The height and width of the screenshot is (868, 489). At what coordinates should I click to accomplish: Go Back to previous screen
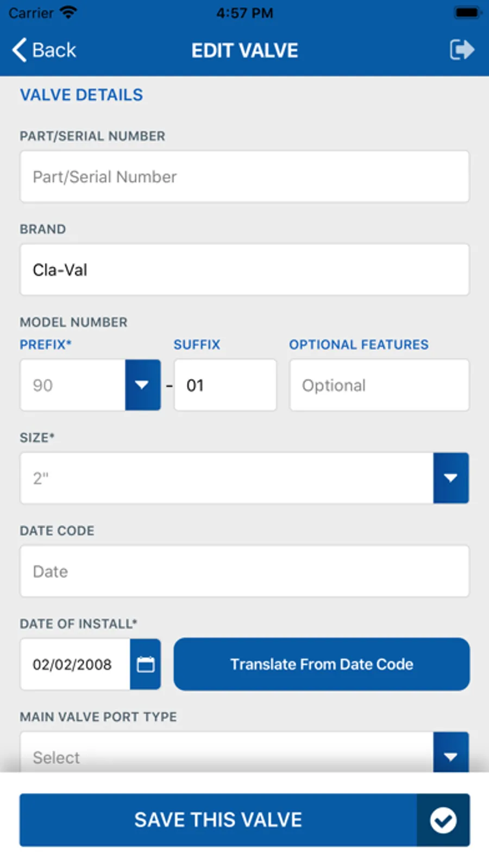pos(53,50)
